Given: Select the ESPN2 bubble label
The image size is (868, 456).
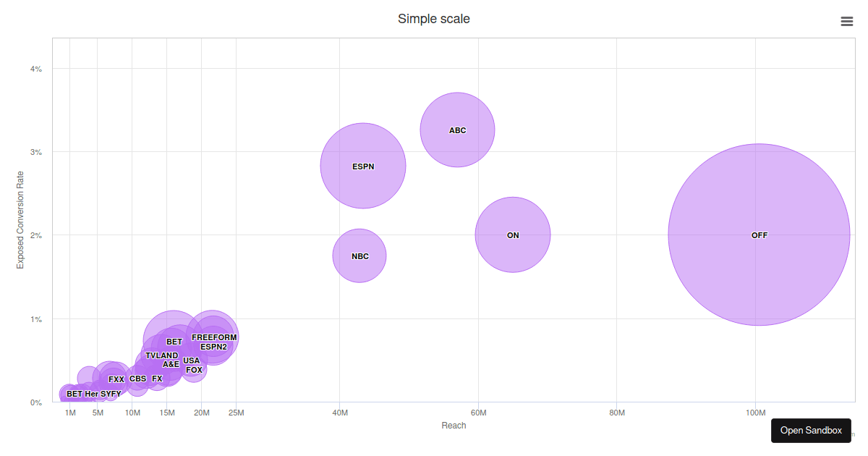Looking at the screenshot, I should [213, 347].
